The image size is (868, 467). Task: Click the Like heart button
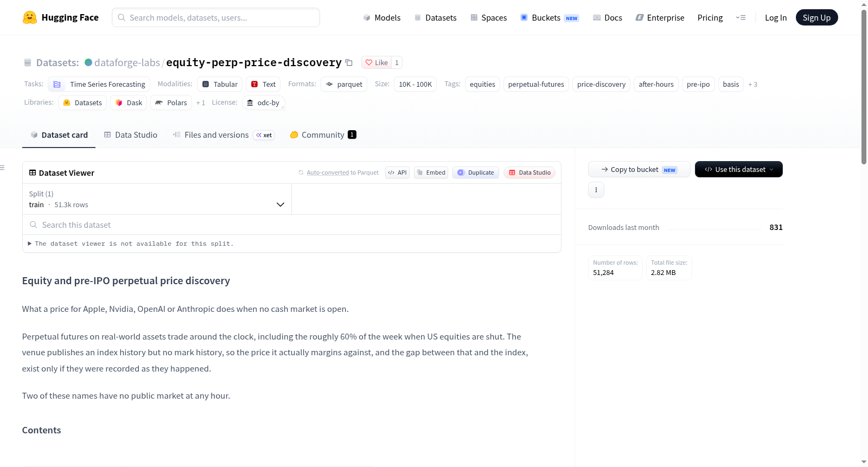pos(376,62)
